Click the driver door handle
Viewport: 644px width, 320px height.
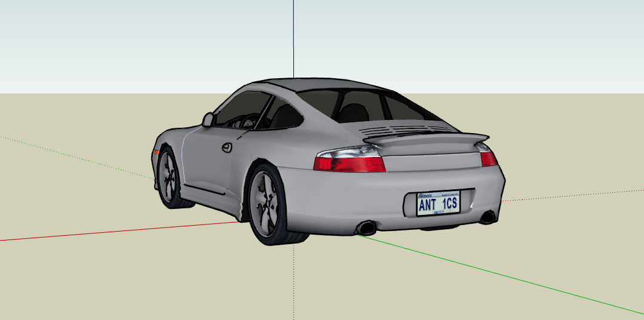[x=227, y=147]
